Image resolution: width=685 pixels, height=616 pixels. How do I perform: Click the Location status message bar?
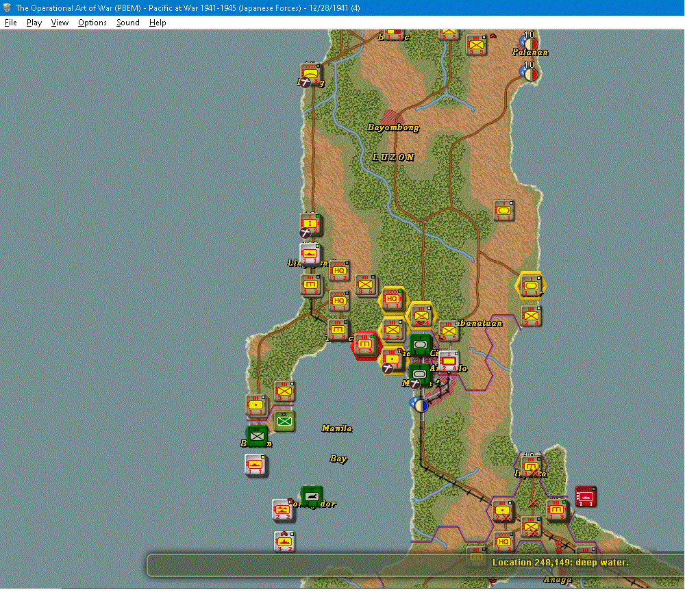[x=416, y=565]
